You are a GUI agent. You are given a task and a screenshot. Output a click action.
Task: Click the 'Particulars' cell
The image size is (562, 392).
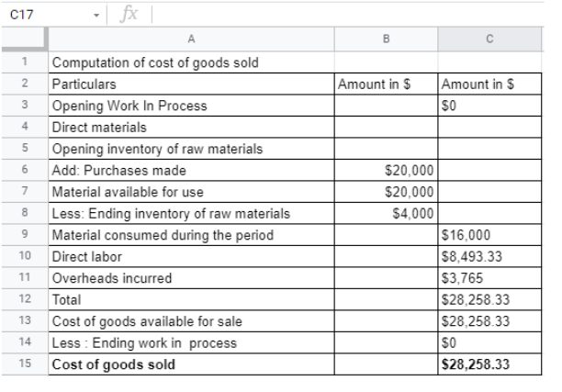click(x=191, y=84)
